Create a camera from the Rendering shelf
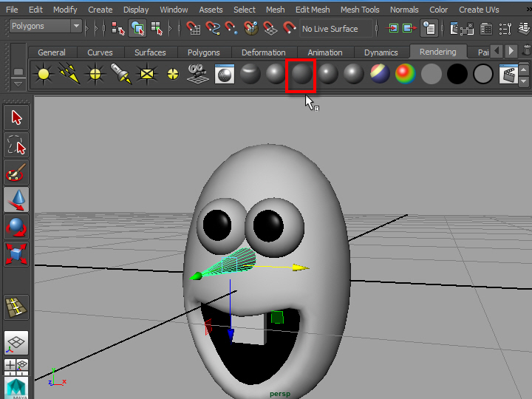 click(197, 74)
